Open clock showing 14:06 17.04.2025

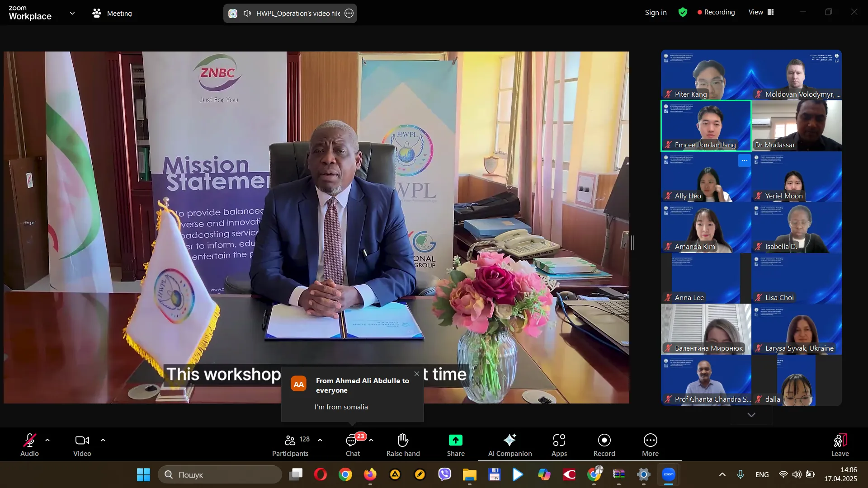(840, 474)
